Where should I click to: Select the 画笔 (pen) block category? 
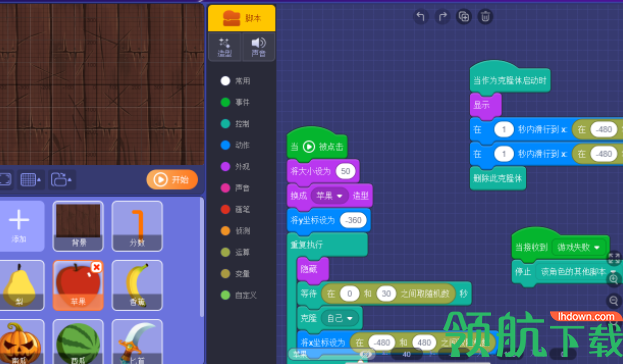click(236, 209)
